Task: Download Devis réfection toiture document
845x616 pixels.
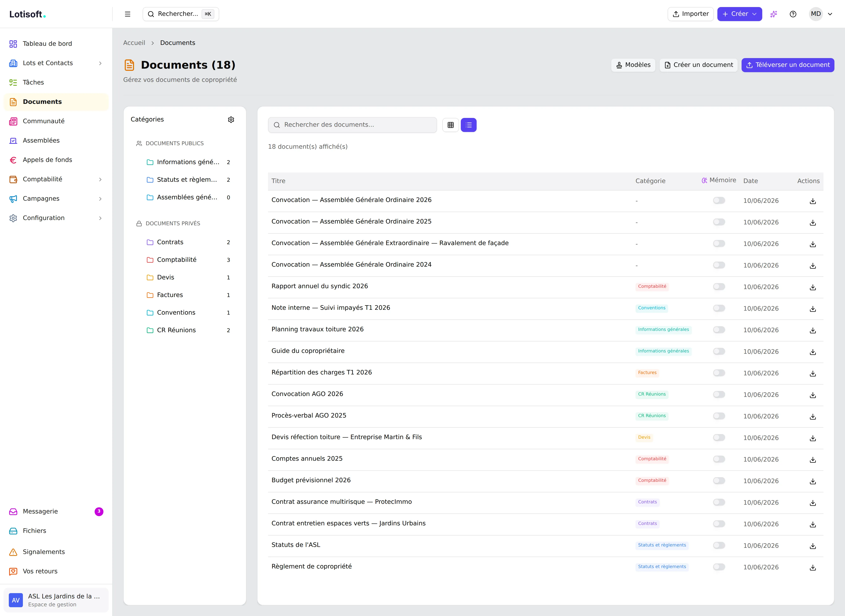Action: pyautogui.click(x=813, y=438)
